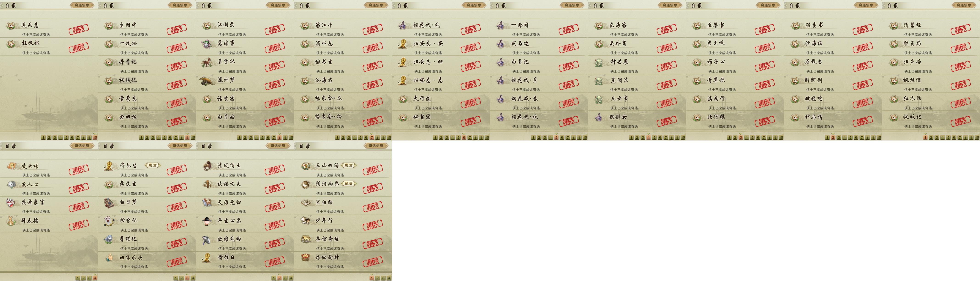Viewport: 980px width, 281px height.
Task: Click the fan icon beside 故园风雨
Action: [x=207, y=239]
